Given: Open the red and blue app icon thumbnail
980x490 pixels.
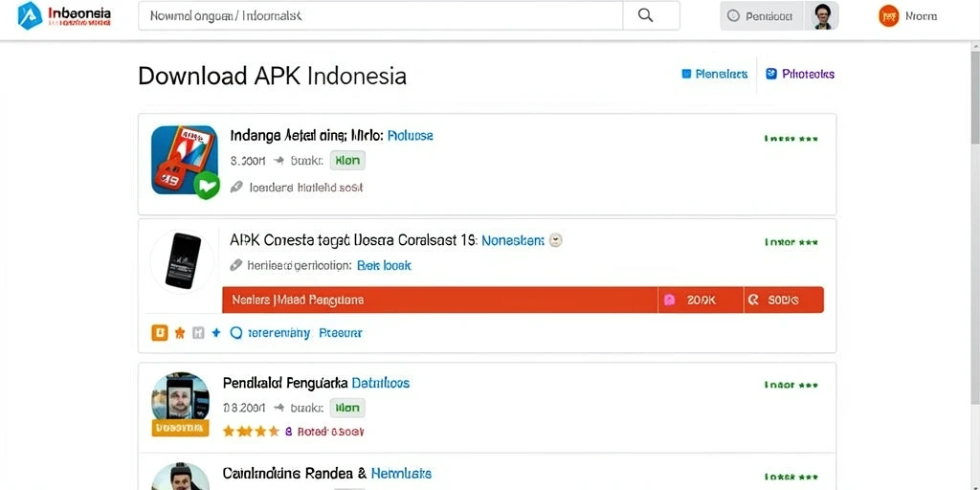Looking at the screenshot, I should tap(185, 160).
